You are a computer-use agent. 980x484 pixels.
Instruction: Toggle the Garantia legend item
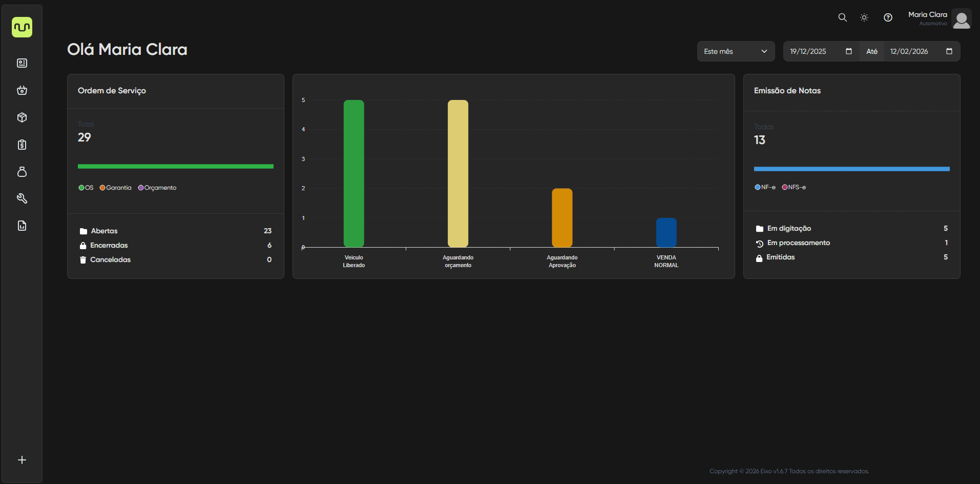pos(115,188)
